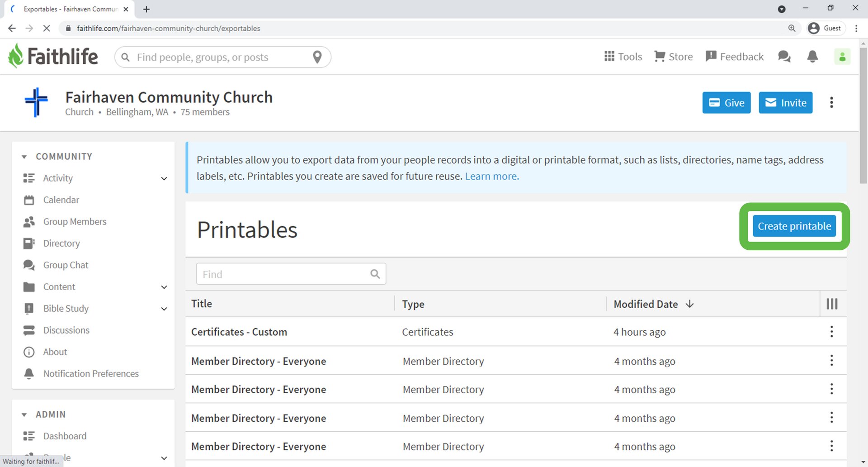Screen dimensions: 868x467
Task: Open Notification Preferences in sidebar
Action: point(91,373)
